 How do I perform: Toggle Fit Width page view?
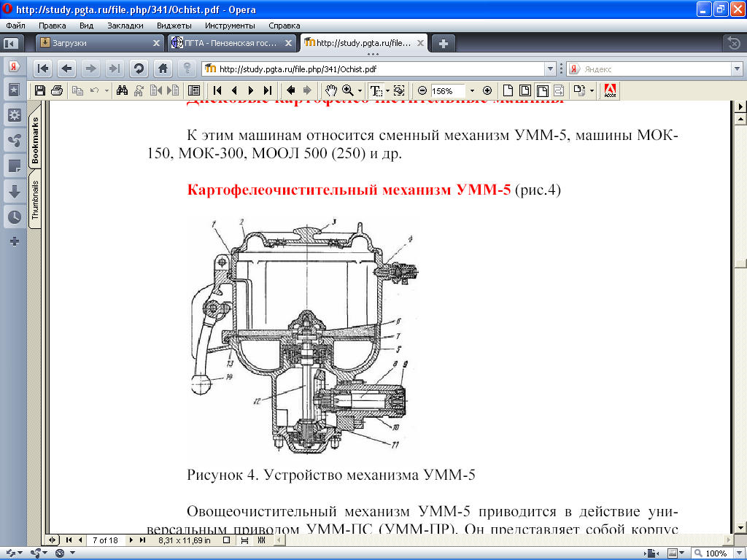coord(543,91)
